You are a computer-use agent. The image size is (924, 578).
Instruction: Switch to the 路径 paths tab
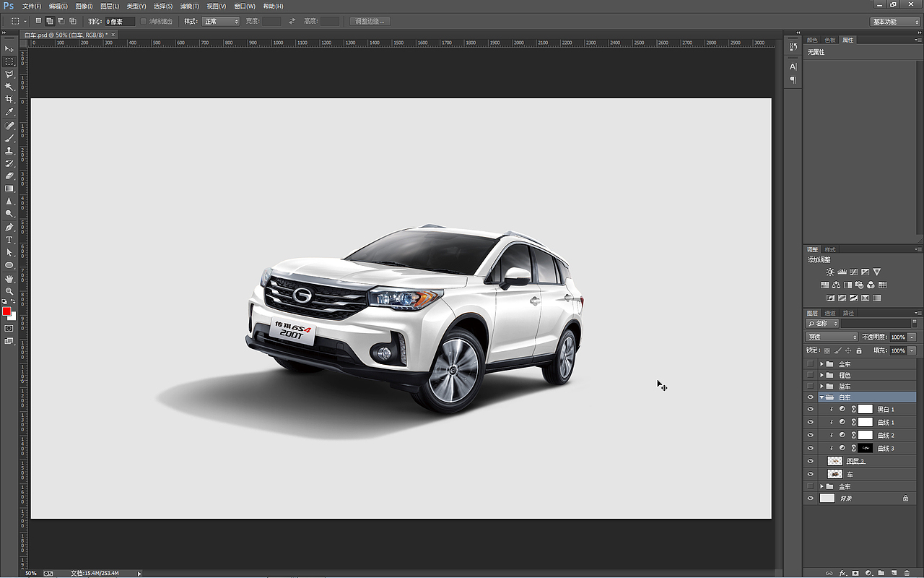click(848, 313)
